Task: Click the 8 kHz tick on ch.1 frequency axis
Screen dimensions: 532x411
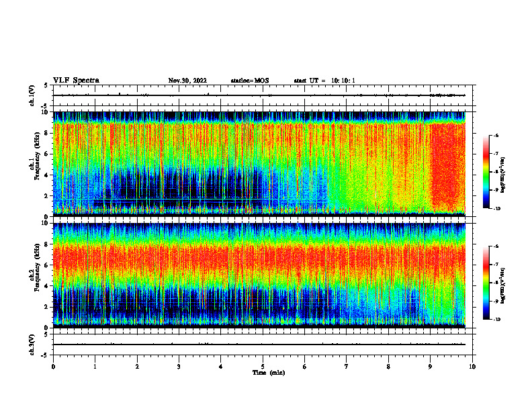Action: coord(46,133)
